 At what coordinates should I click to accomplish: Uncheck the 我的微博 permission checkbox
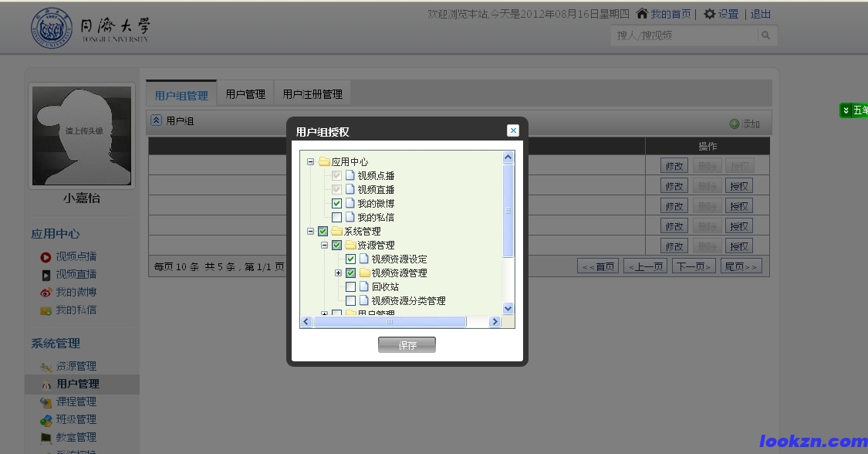point(337,204)
